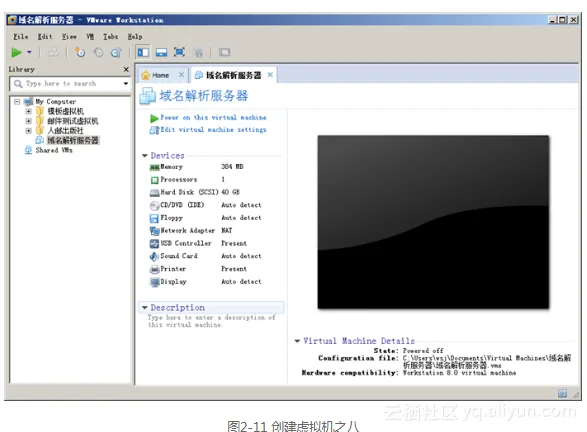Click the 384 MB memory value
Screen dimensions: 587x432
click(x=232, y=167)
